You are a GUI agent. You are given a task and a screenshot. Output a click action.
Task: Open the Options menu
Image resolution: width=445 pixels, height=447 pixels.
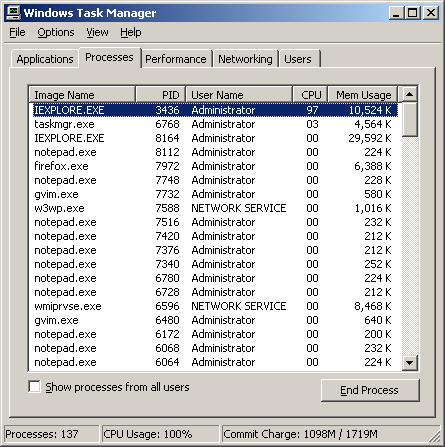point(56,32)
